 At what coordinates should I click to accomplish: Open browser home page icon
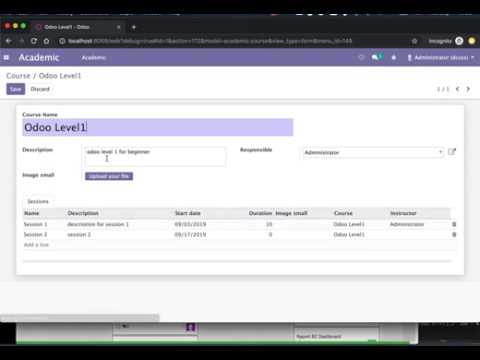click(46, 41)
